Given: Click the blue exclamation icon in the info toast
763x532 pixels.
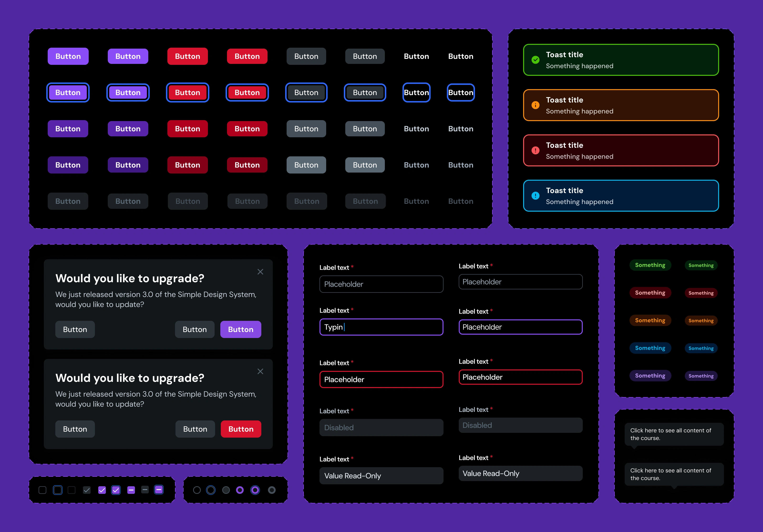Looking at the screenshot, I should [535, 196].
